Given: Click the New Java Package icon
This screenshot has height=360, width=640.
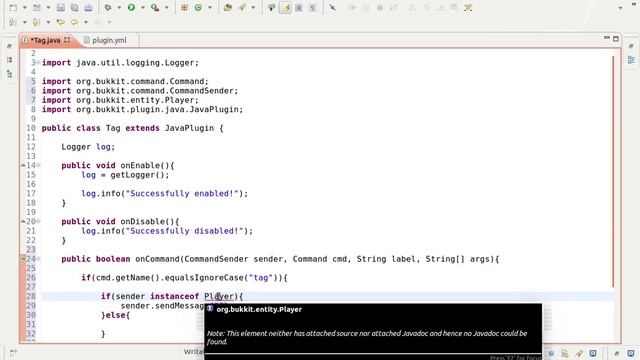Looking at the screenshot, I should click(x=184, y=7).
